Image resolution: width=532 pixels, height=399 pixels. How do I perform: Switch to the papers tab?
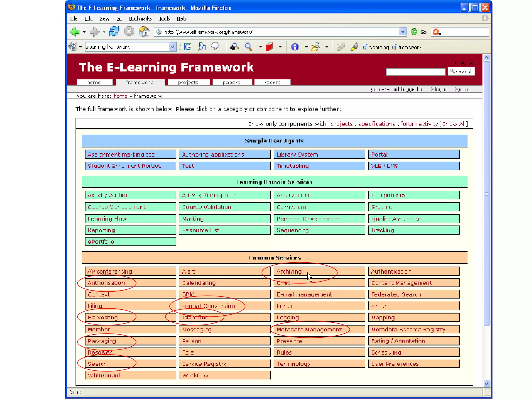click(x=232, y=82)
